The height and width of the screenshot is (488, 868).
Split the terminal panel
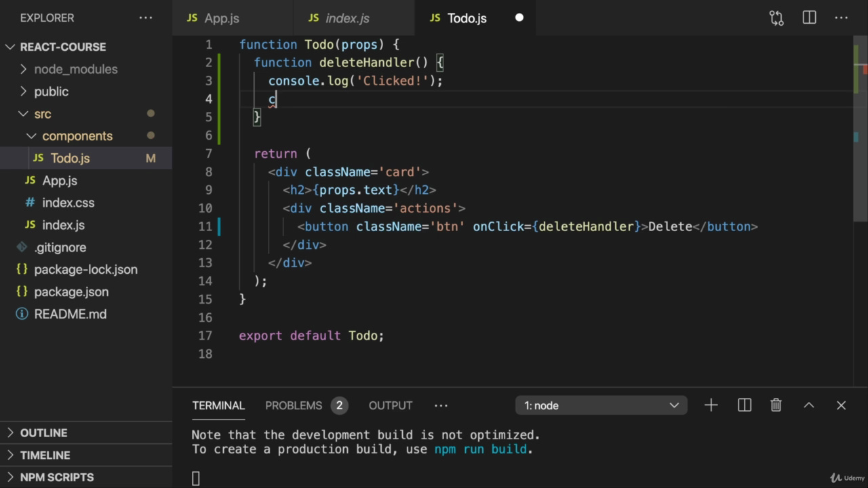(744, 405)
